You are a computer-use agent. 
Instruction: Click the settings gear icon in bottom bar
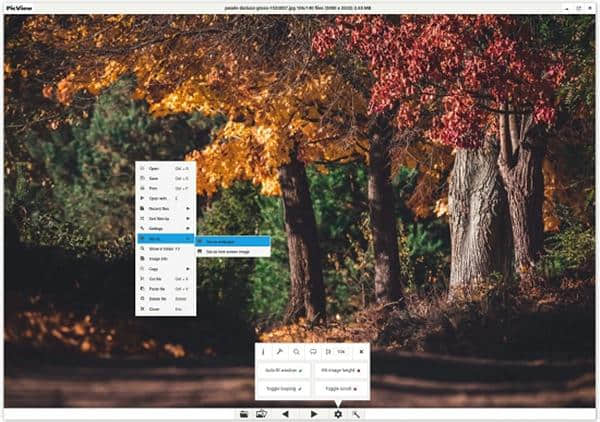338,414
